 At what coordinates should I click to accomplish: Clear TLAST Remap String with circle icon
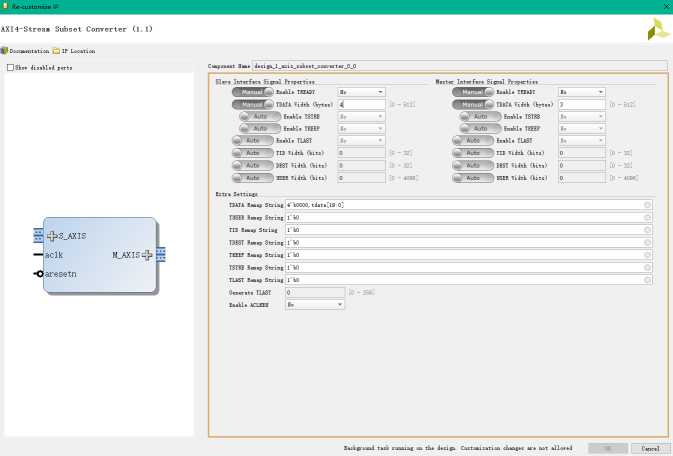click(647, 280)
